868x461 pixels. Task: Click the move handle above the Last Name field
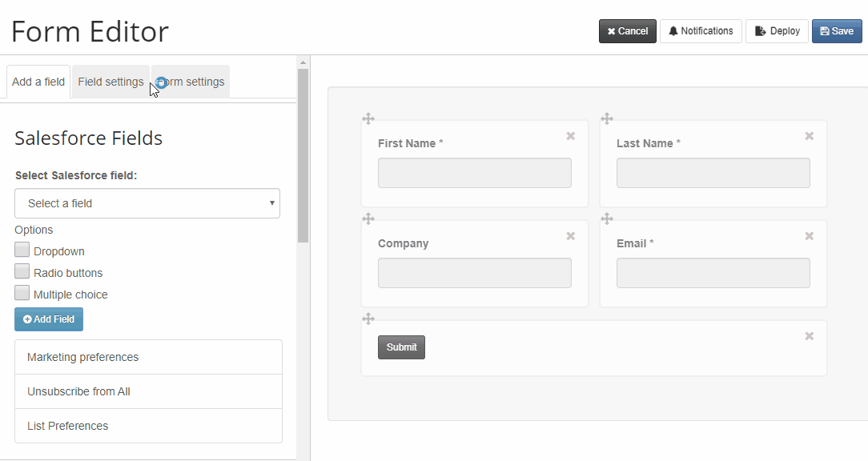tap(607, 118)
